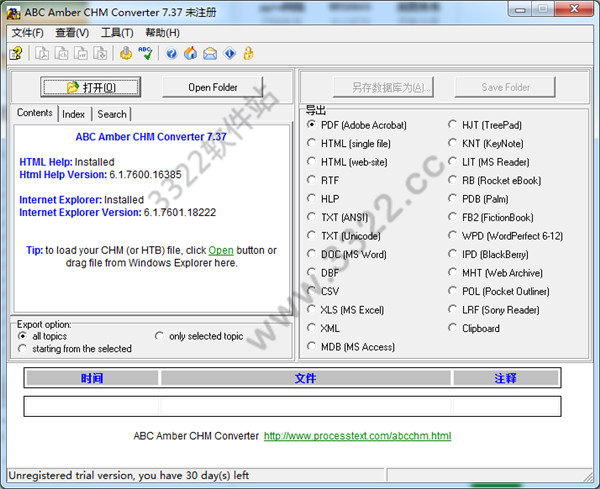The width and height of the screenshot is (600, 489).
Task: Select "only selected topic" export option
Action: click(x=160, y=336)
